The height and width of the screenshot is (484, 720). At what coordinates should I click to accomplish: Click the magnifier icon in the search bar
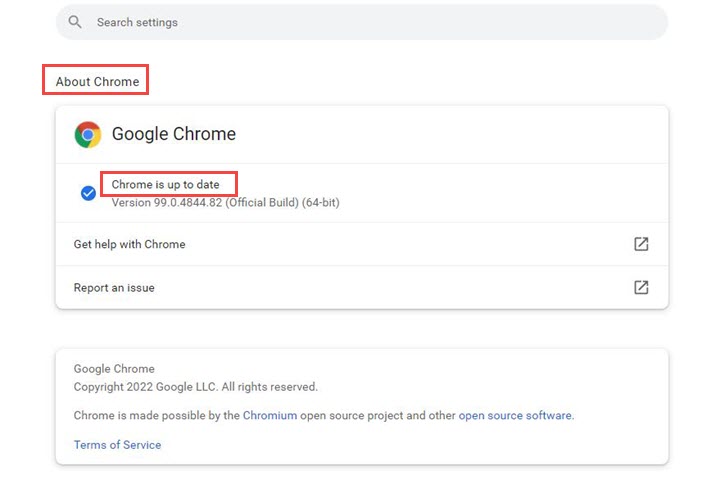[75, 22]
